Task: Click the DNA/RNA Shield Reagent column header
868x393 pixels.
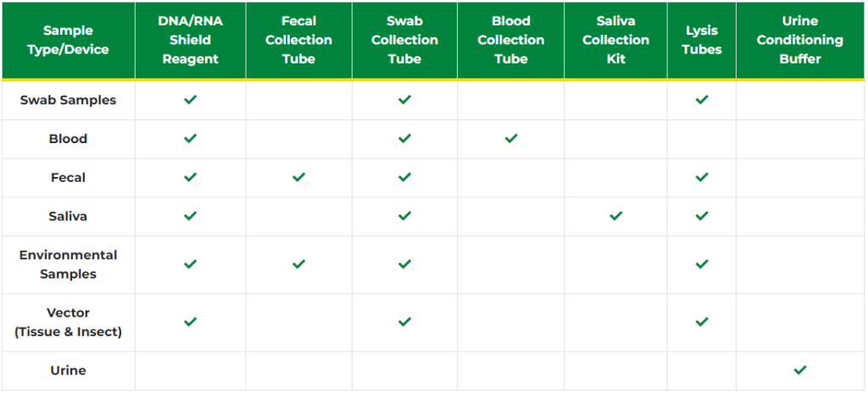Action: 190,40
